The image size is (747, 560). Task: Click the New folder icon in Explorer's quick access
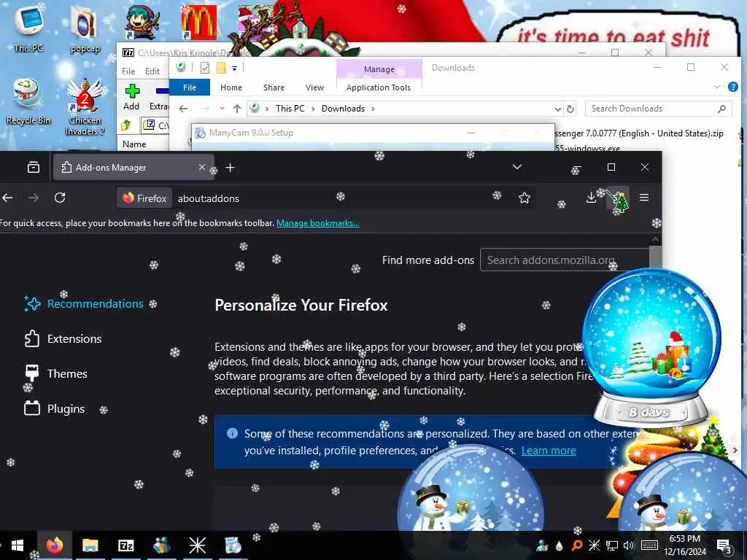pyautogui.click(x=220, y=68)
